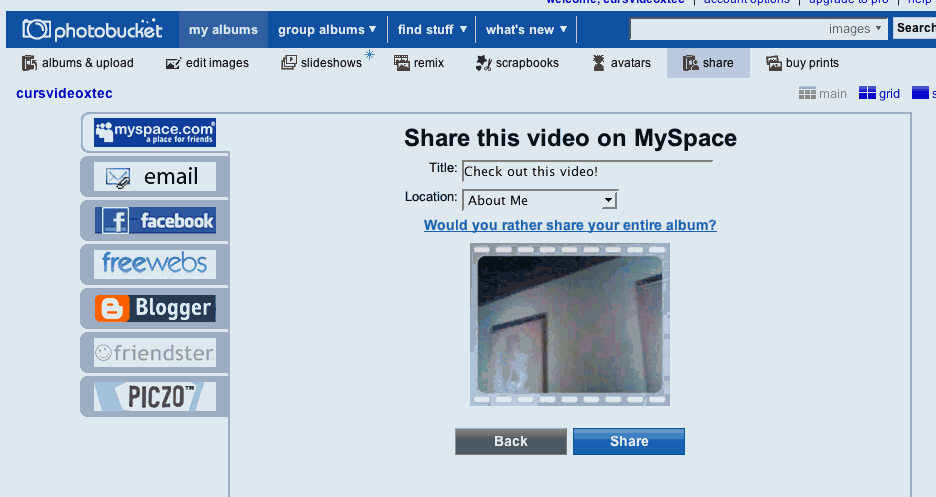Open slideshows section
This screenshot has height=497, width=936.
click(x=322, y=63)
